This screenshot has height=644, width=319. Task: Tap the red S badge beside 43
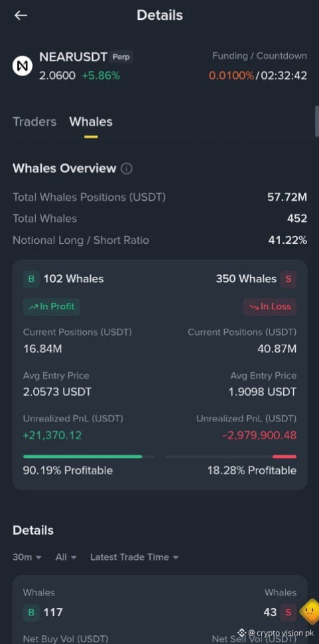[288, 613]
